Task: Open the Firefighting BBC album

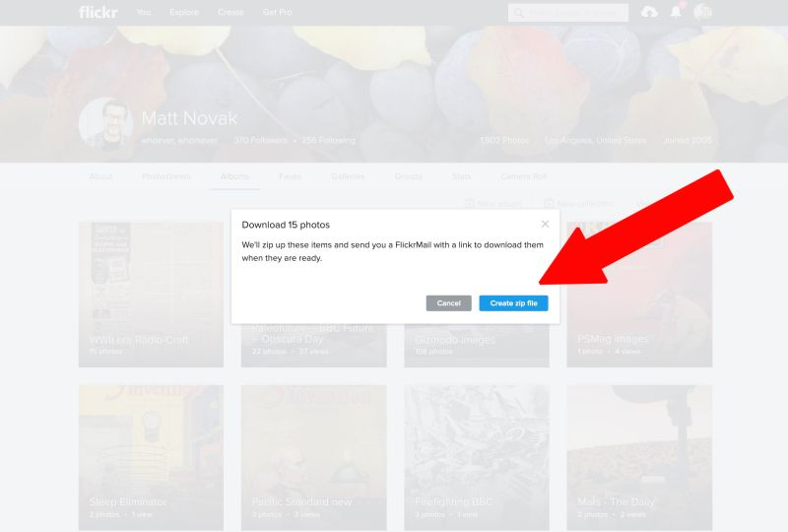Action: 477,457
